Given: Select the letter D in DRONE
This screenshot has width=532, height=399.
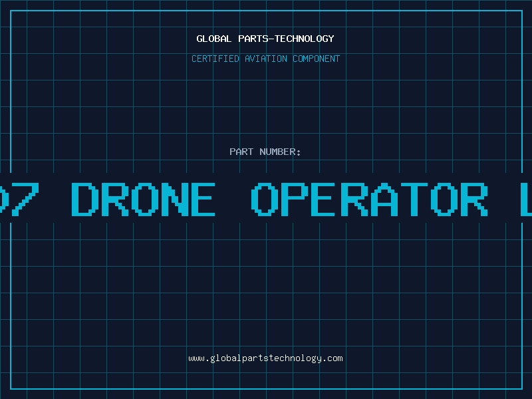Looking at the screenshot, I should point(85,199).
